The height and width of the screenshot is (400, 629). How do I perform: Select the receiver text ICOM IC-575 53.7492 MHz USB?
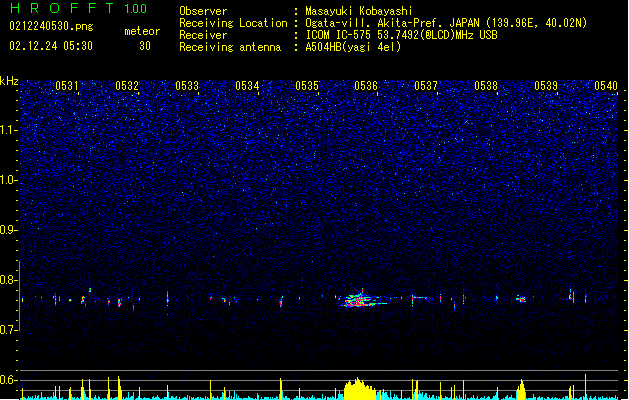tap(402, 35)
